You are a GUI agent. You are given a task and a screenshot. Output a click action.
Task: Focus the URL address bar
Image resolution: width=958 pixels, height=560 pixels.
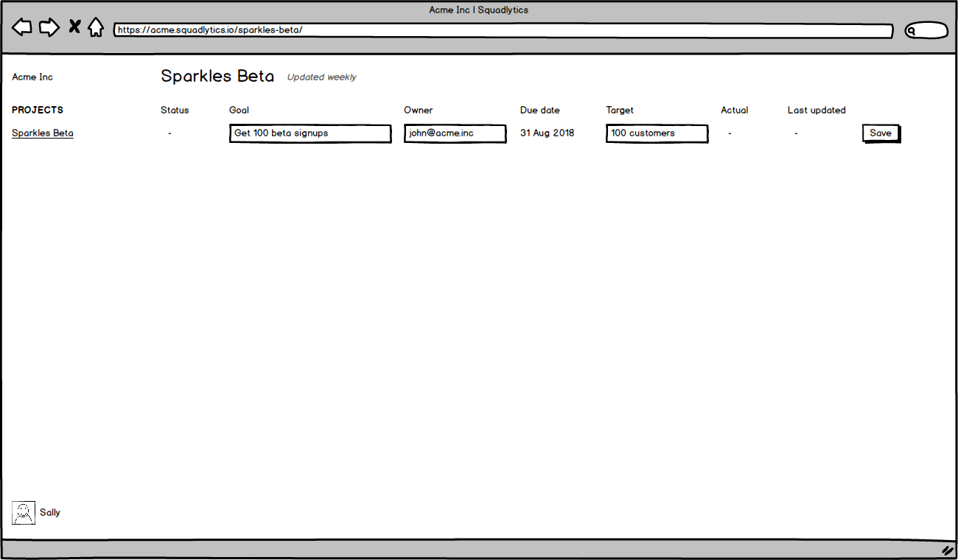(x=503, y=31)
